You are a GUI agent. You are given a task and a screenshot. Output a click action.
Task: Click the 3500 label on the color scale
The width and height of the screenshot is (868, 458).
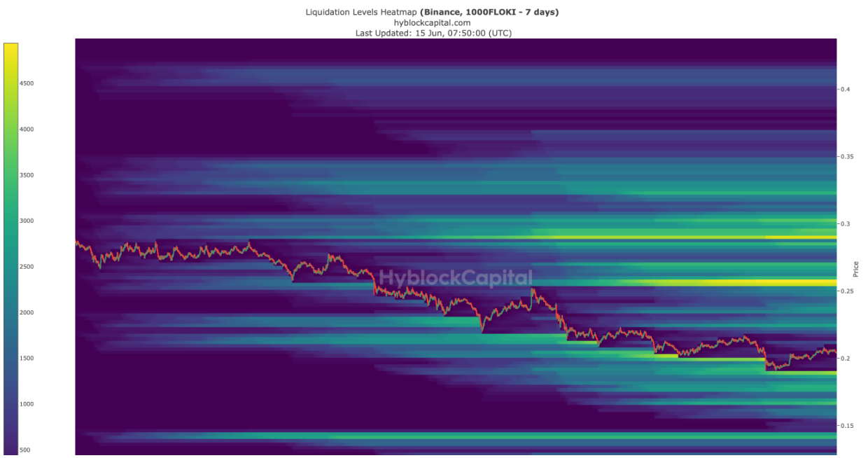pyautogui.click(x=27, y=175)
